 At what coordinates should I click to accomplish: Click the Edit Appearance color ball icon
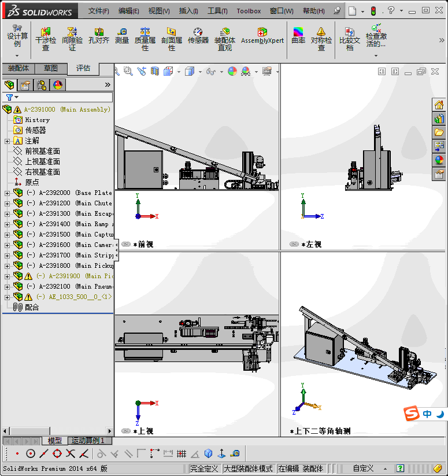[232, 71]
